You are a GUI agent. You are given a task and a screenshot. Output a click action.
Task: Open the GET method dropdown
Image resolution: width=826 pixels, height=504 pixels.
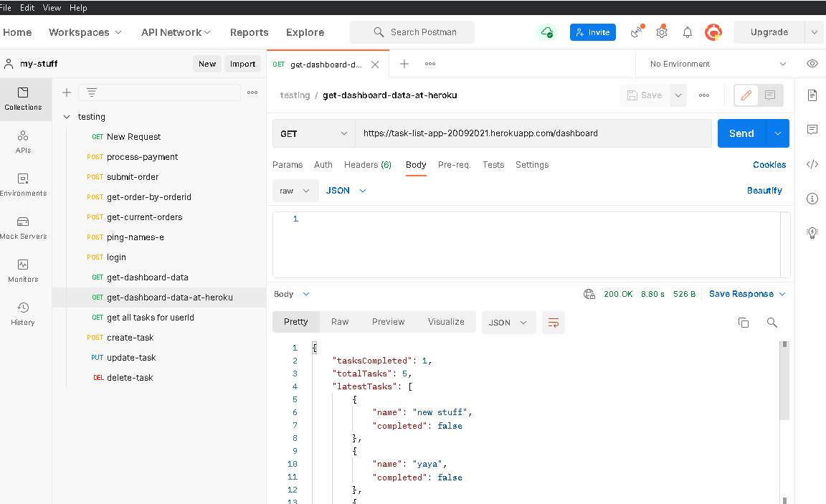point(313,133)
